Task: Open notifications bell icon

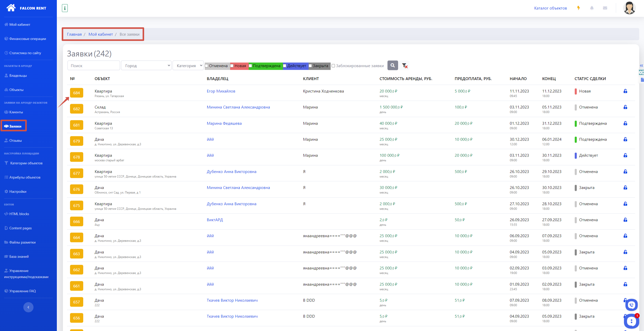Action: (592, 8)
